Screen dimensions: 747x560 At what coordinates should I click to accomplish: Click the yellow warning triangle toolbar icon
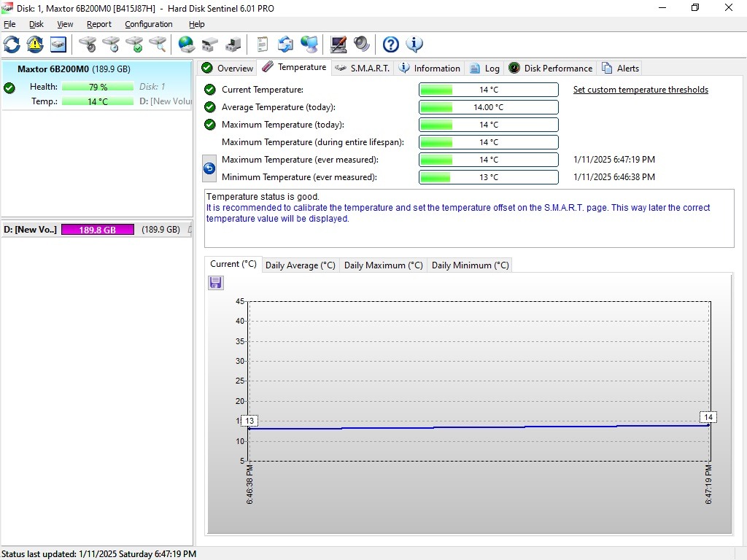tap(34, 44)
